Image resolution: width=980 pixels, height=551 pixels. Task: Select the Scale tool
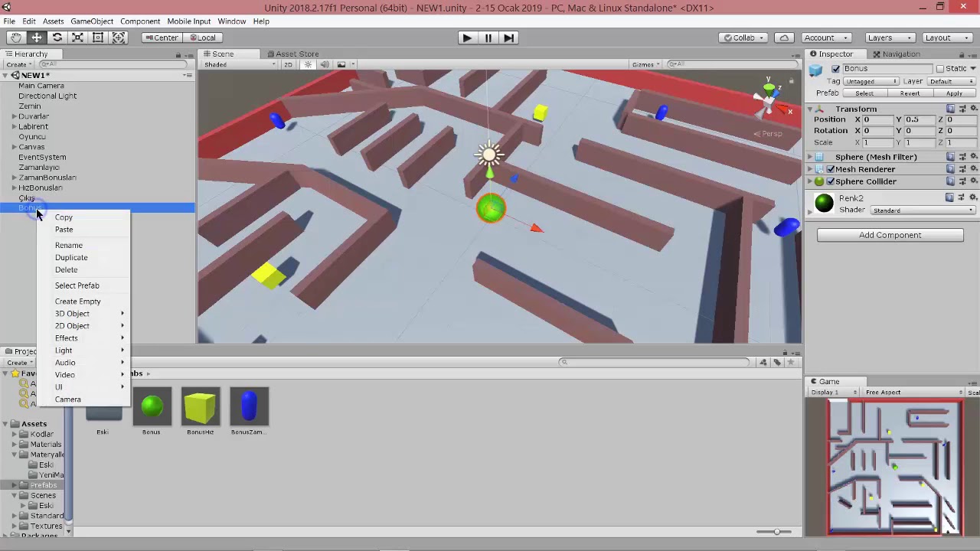(x=77, y=37)
